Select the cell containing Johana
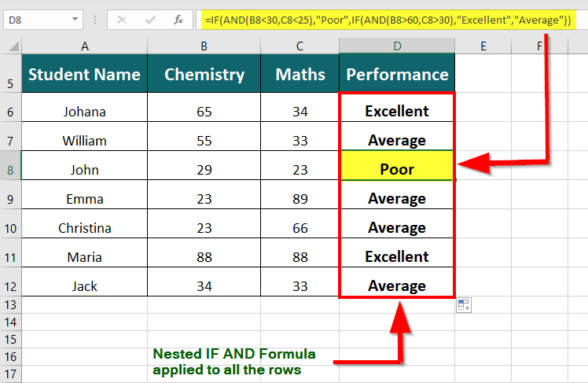The width and height of the screenshot is (588, 383). [x=85, y=107]
